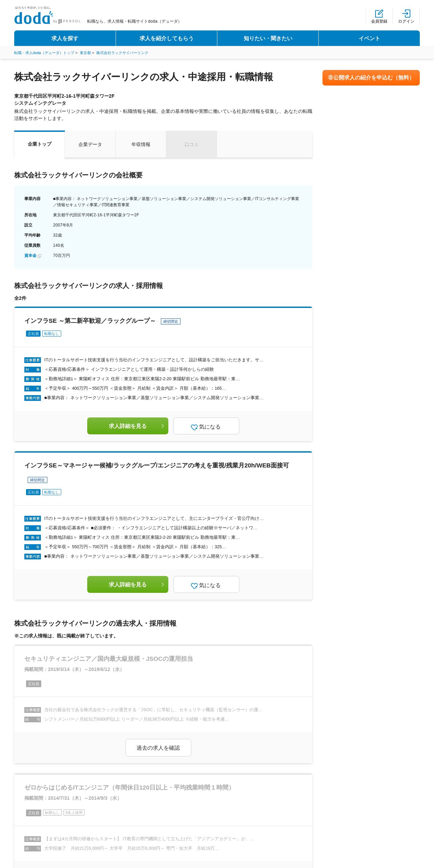Switch to the 企業データ tab
Viewport: 434px width, 868px height.
click(90, 144)
